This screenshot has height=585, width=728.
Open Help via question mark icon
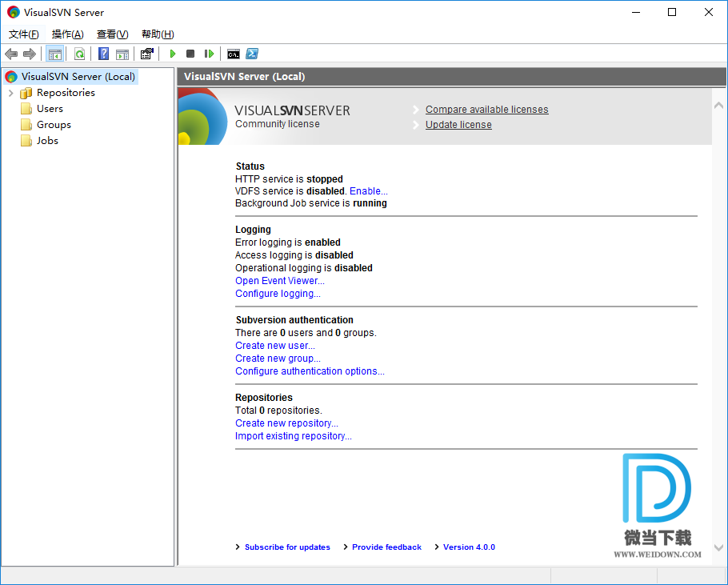(103, 54)
